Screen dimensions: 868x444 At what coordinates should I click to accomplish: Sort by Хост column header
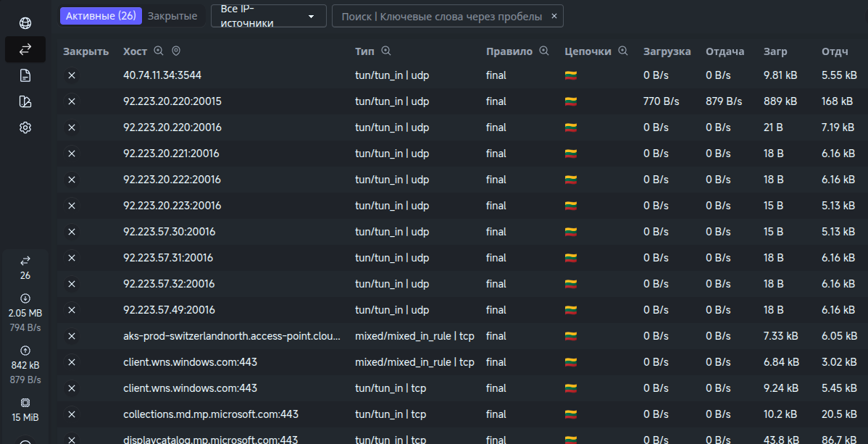click(x=135, y=51)
